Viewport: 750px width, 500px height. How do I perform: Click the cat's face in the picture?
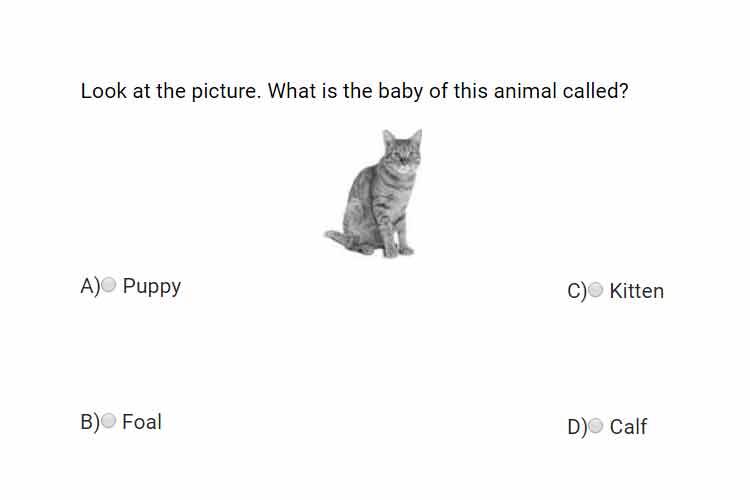(403, 154)
